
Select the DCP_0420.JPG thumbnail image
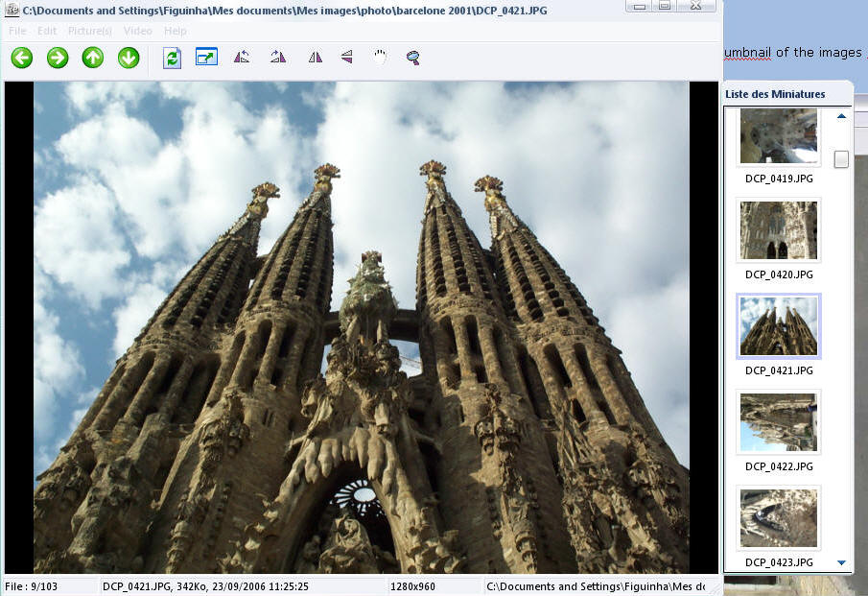click(778, 230)
